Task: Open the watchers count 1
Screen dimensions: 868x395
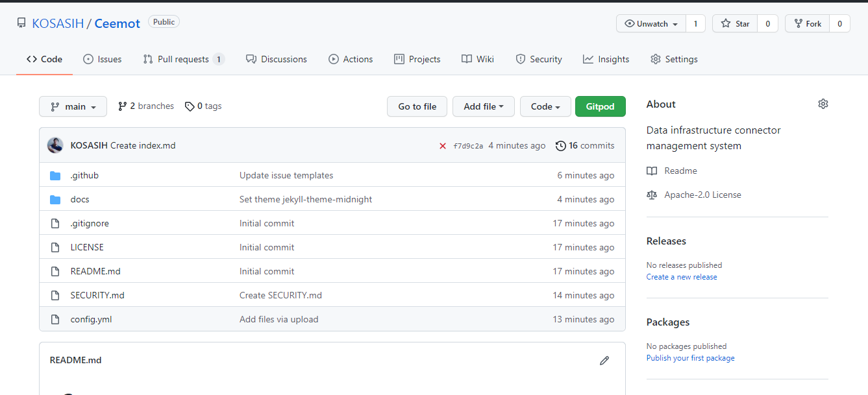Action: tap(695, 24)
